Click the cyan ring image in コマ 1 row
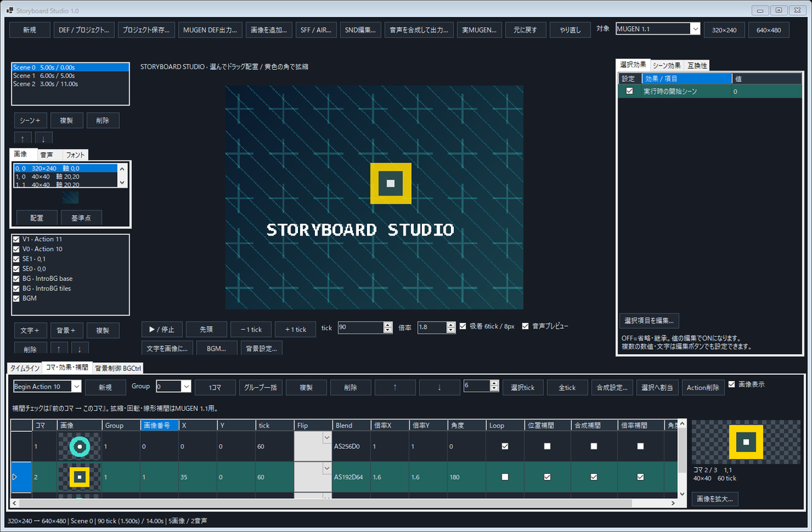The image size is (812, 532). (x=80, y=446)
